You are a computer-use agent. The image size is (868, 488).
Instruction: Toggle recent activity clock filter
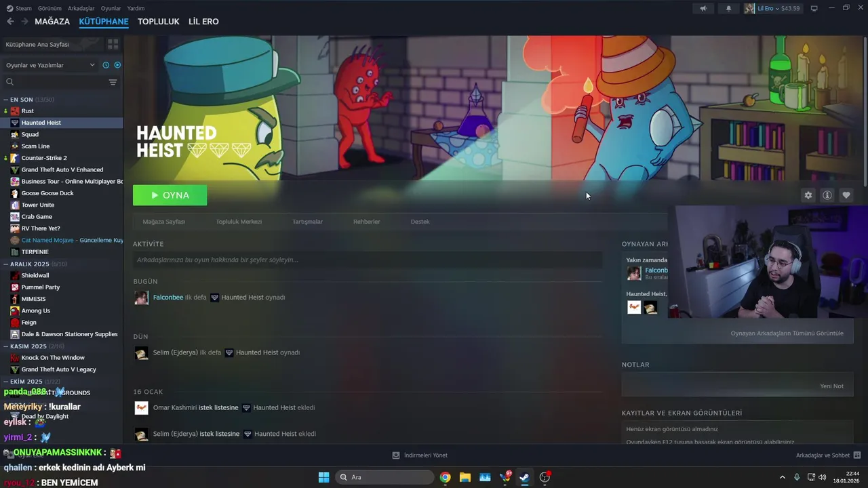tap(106, 65)
